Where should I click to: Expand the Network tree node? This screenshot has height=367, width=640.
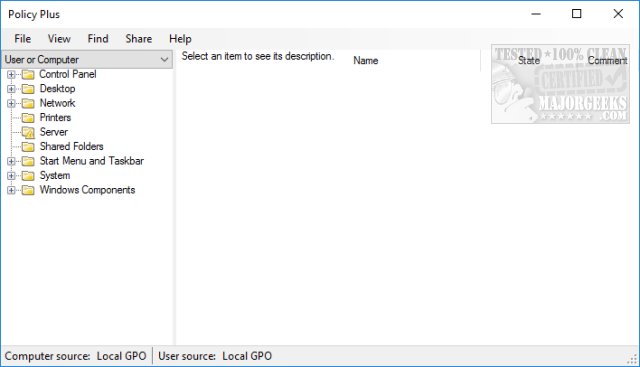(x=11, y=103)
